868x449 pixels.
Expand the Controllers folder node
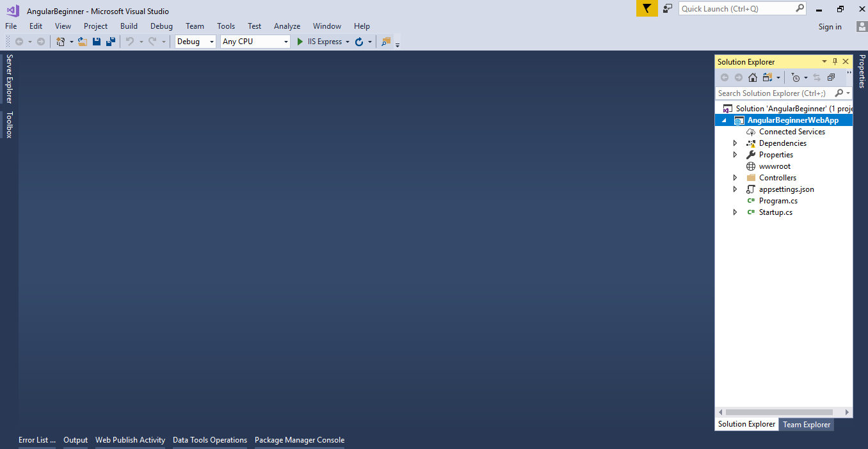[x=735, y=178]
